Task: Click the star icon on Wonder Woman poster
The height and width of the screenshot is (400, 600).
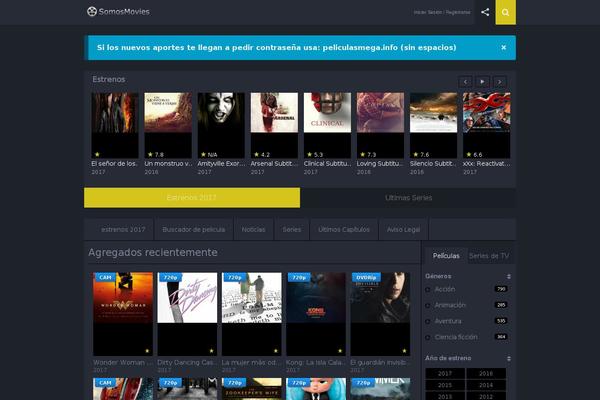Action: (147, 351)
